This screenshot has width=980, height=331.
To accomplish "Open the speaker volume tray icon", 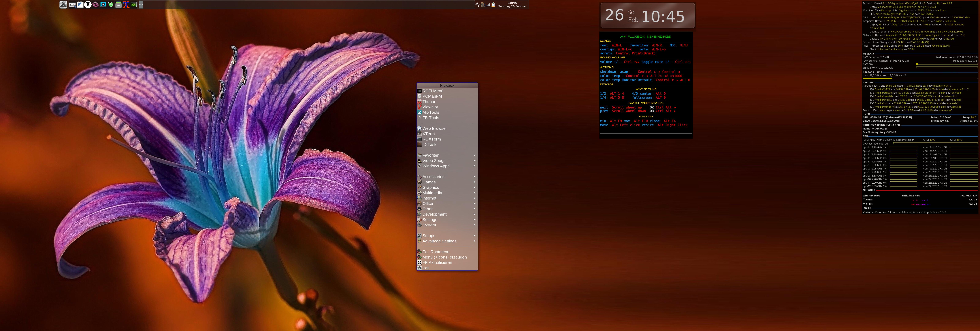I will click(483, 5).
